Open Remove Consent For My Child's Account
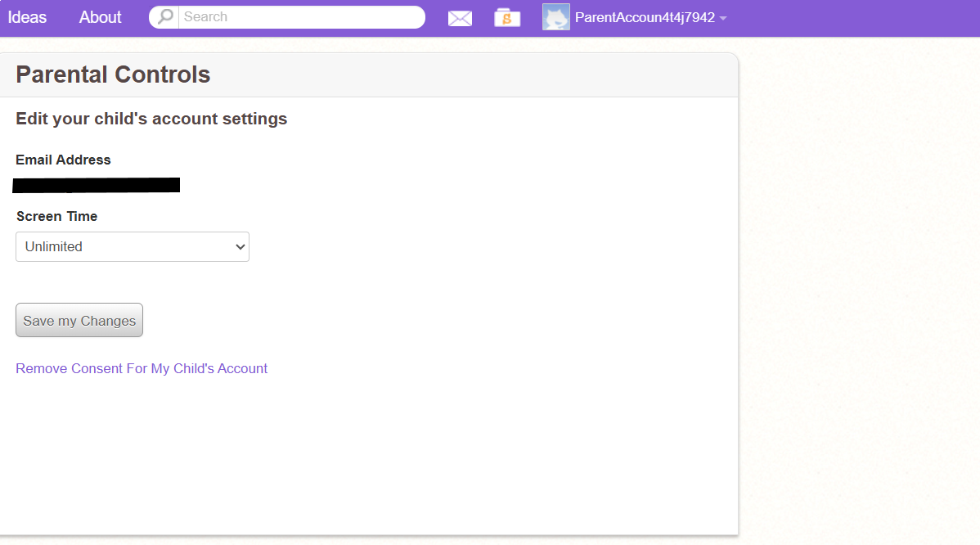 coord(141,368)
